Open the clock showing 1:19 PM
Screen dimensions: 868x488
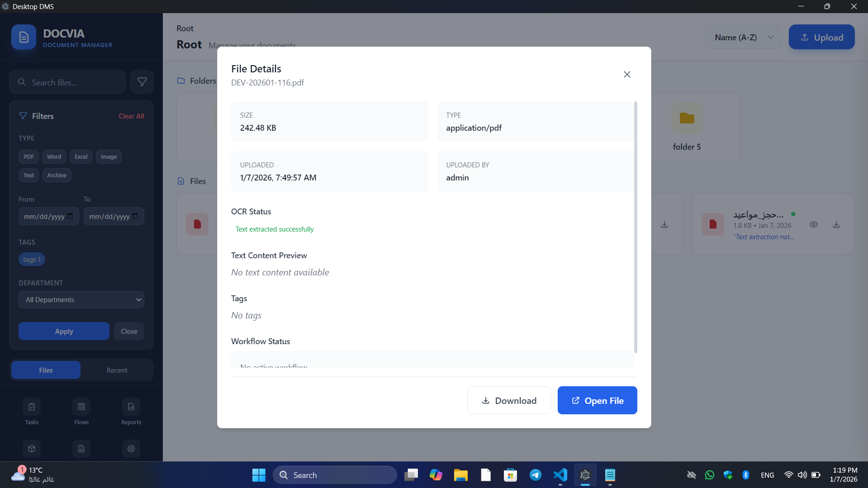click(843, 475)
